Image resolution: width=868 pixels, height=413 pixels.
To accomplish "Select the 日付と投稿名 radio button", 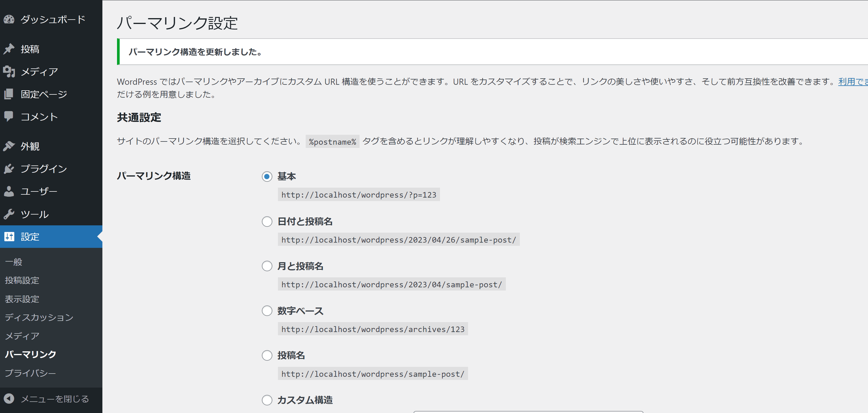I will [x=267, y=222].
